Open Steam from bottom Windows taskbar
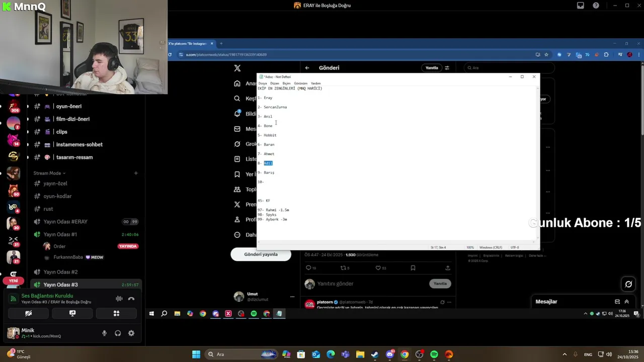The width and height of the screenshot is (644, 362). [x=375, y=354]
